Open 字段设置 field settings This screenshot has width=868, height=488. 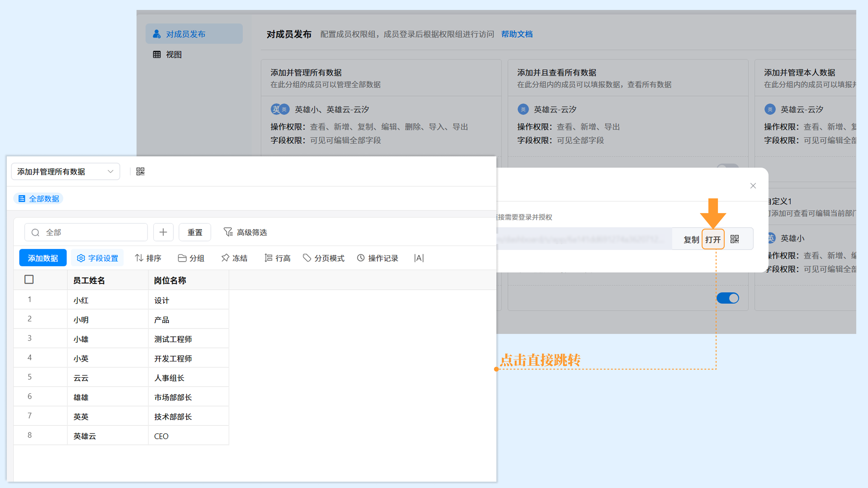pyautogui.click(x=97, y=258)
